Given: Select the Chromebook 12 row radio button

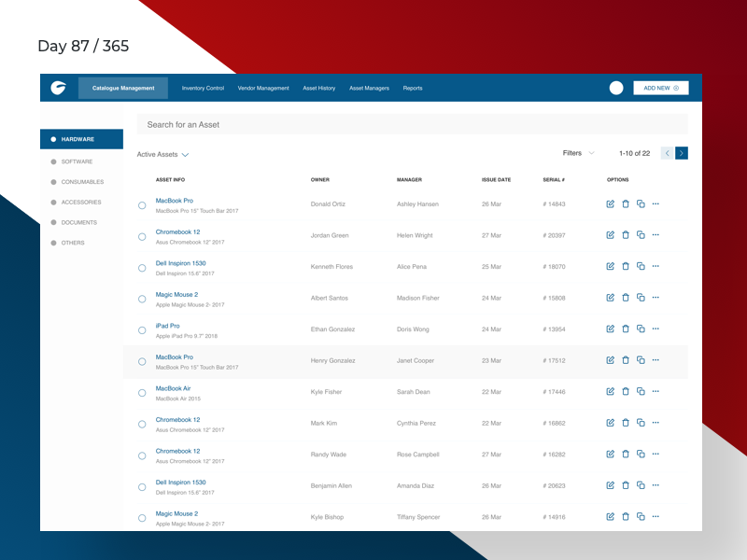Looking at the screenshot, I should [x=141, y=234].
